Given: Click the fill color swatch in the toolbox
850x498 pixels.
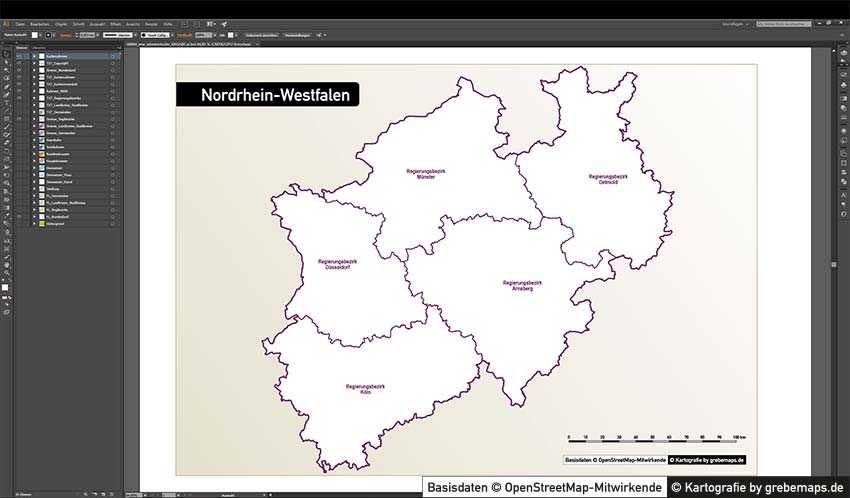Looking at the screenshot, I should point(5,286).
